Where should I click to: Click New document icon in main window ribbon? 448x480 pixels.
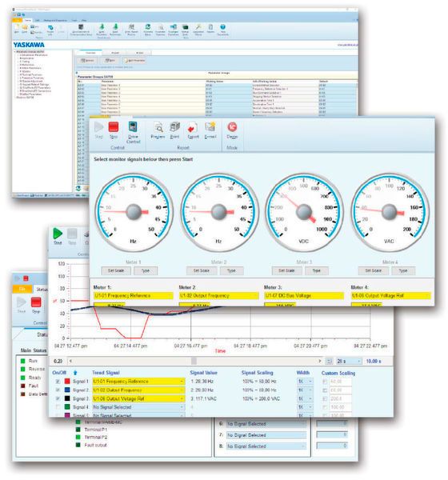17,27
